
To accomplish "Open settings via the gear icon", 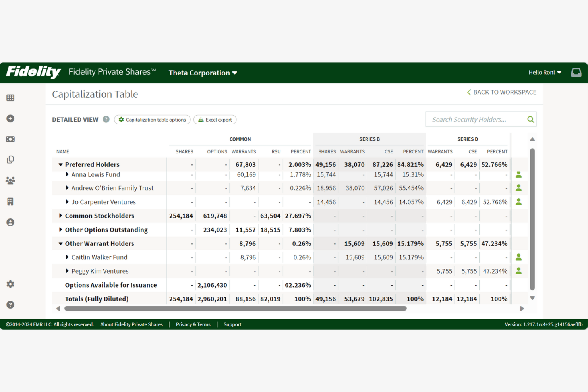I will pyautogui.click(x=10, y=284).
